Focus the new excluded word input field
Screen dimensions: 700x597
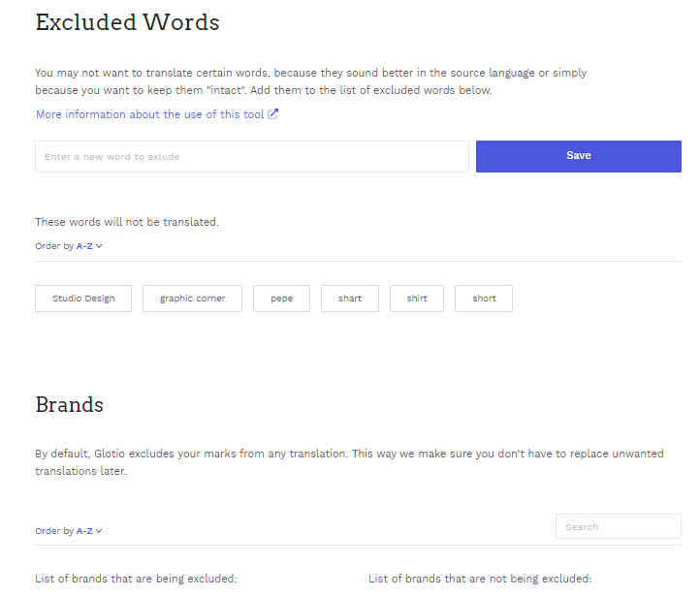coord(252,157)
